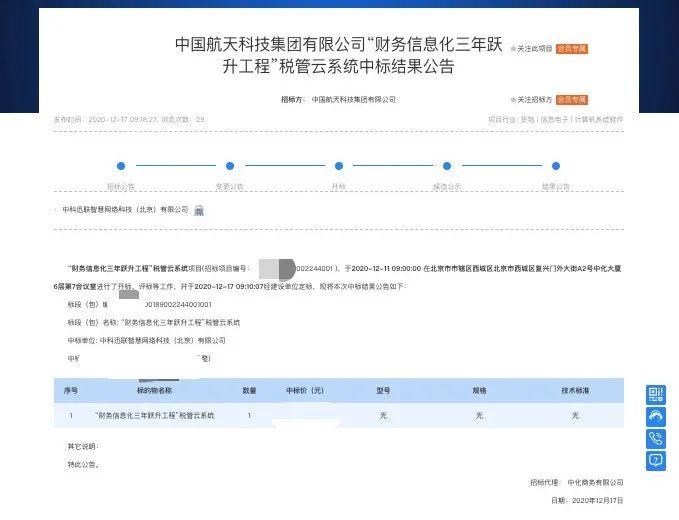
Task: Click 无 in the 规格 column
Action: tap(479, 416)
